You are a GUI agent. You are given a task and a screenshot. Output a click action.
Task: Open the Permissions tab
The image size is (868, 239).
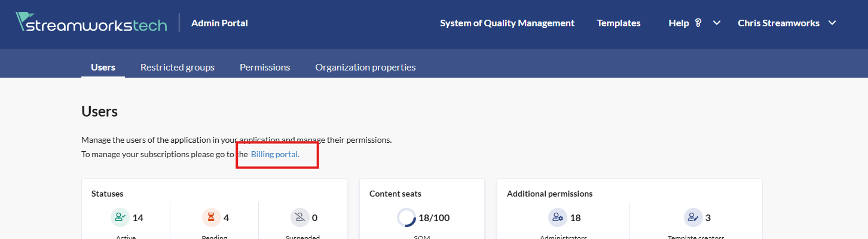265,67
